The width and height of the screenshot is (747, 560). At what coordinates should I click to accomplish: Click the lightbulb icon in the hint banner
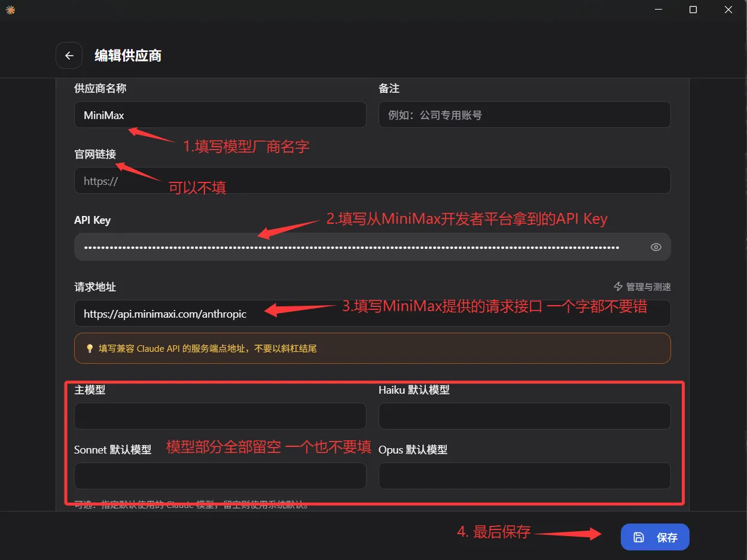pos(90,348)
